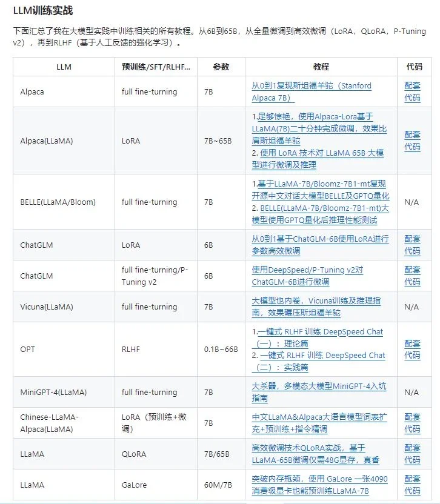Open the 中文LLaMA&Alpaca 词表扩充 tutorial link

pyautogui.click(x=319, y=423)
